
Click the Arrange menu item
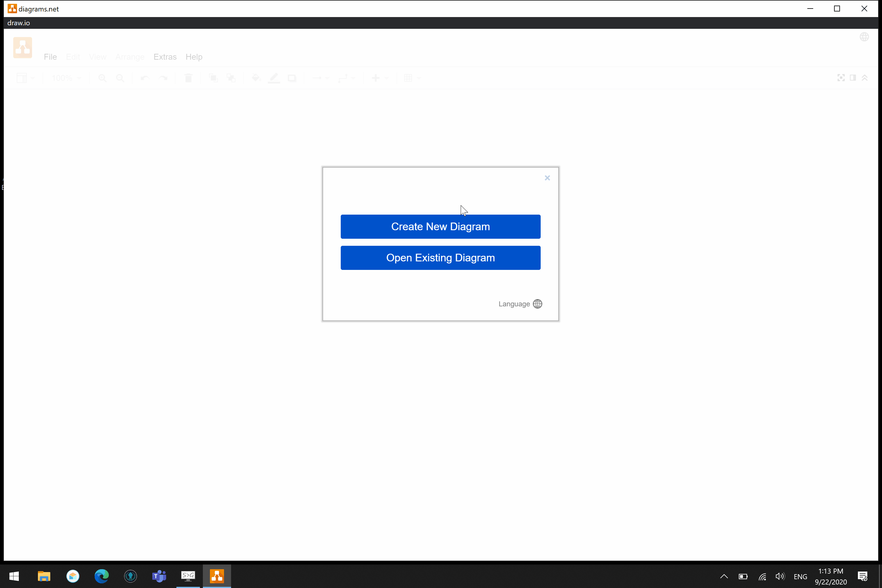click(x=130, y=56)
